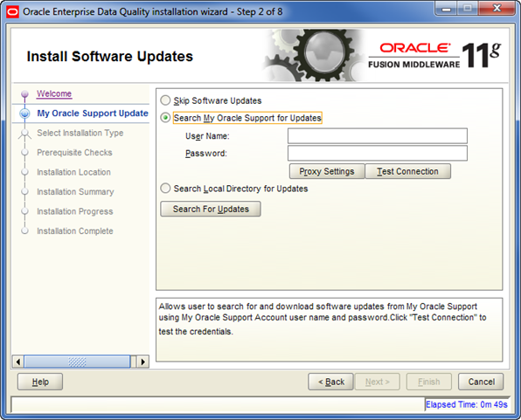Screen dimensions: 521x420
Task: Focus the Password input field
Action: pyautogui.click(x=378, y=153)
